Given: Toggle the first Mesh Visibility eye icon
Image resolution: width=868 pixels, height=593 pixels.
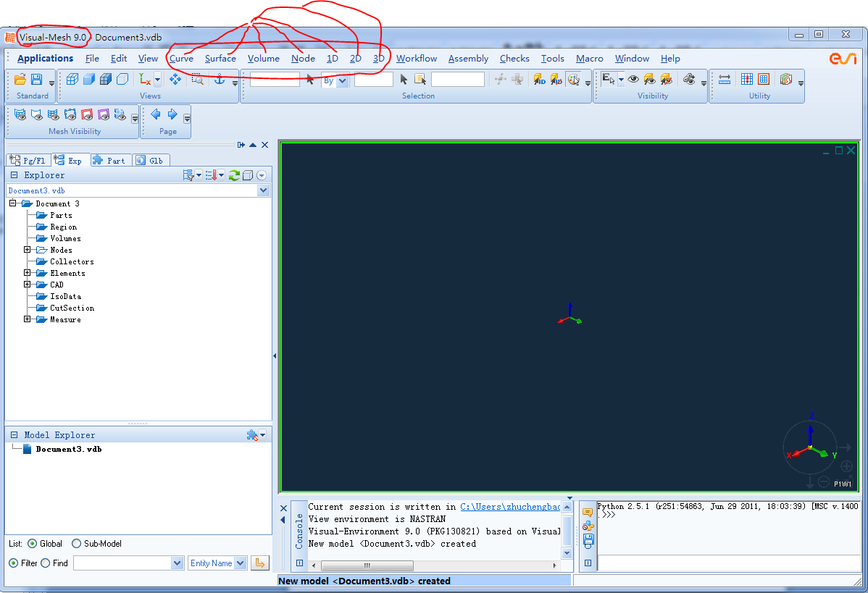Looking at the screenshot, I should 20,114.
